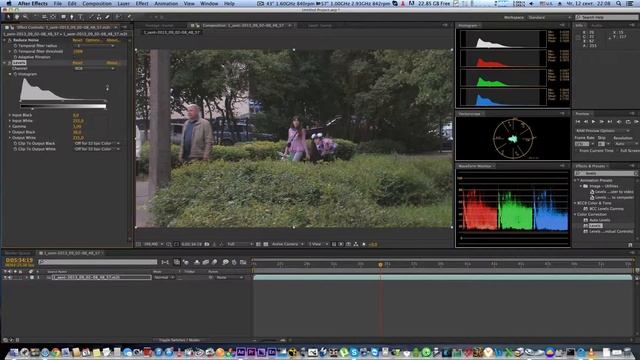
Task: Toggle the Reduce Noise effect on/off
Action: [x=10, y=40]
